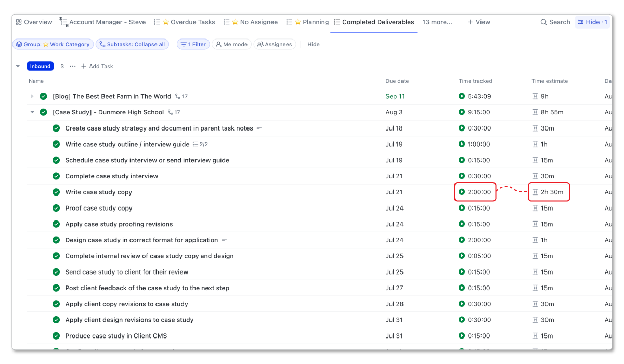The height and width of the screenshot is (364, 624).
Task: Uncheck completion on 'Complete case study interview'
Action: [x=56, y=176]
